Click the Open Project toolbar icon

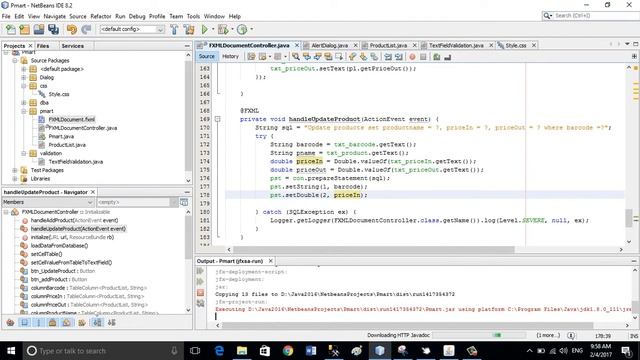point(39,29)
